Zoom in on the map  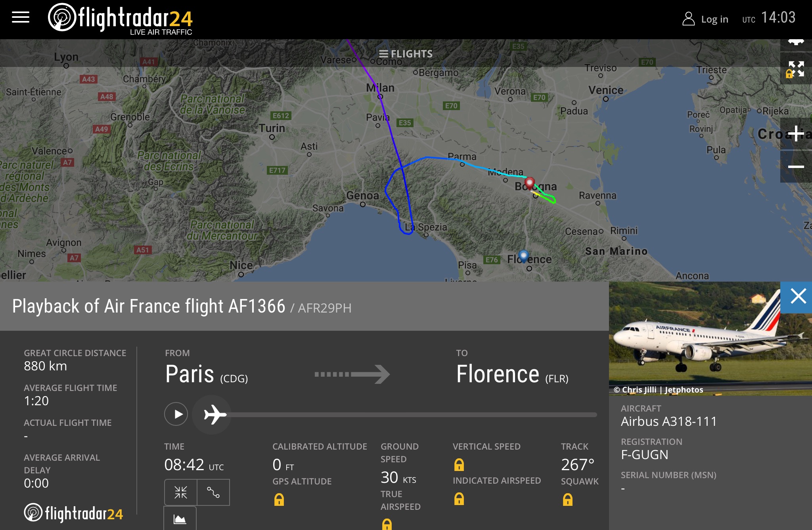[x=796, y=133]
